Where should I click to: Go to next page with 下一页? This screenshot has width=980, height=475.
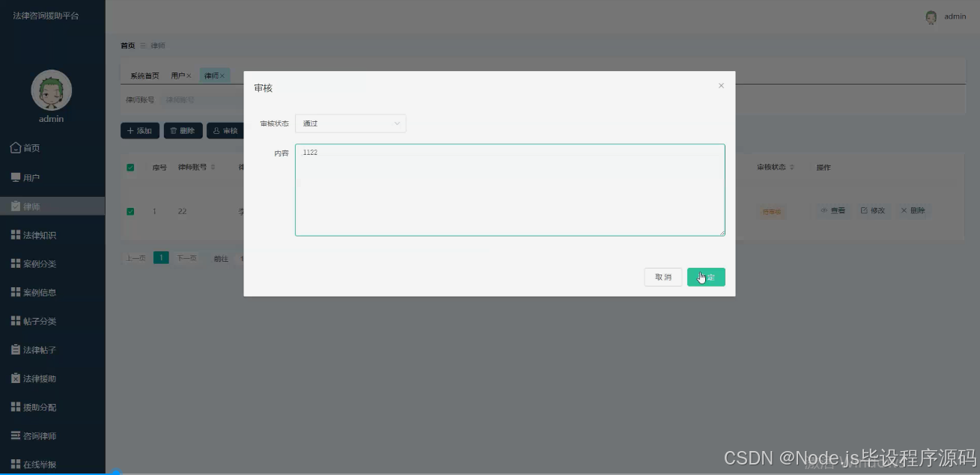186,258
